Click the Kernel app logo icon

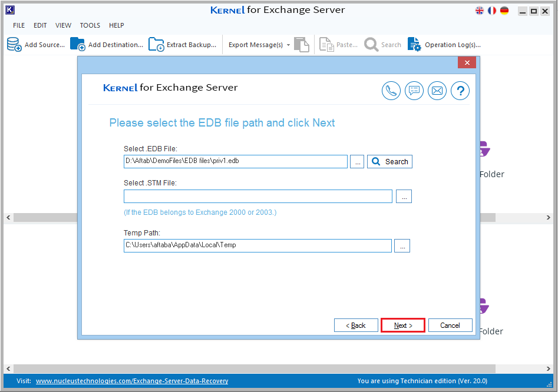click(x=10, y=11)
